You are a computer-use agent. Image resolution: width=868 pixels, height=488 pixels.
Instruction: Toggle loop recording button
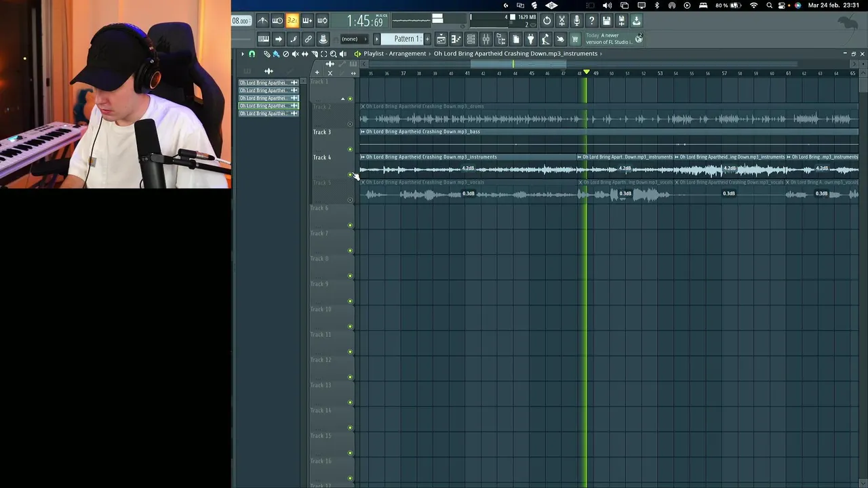(322, 21)
